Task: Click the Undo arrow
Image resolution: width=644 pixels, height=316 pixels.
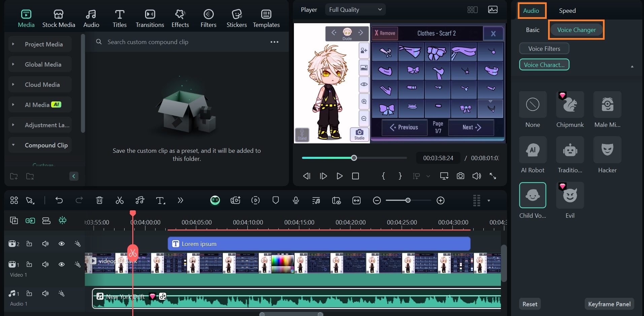Action: click(x=59, y=201)
